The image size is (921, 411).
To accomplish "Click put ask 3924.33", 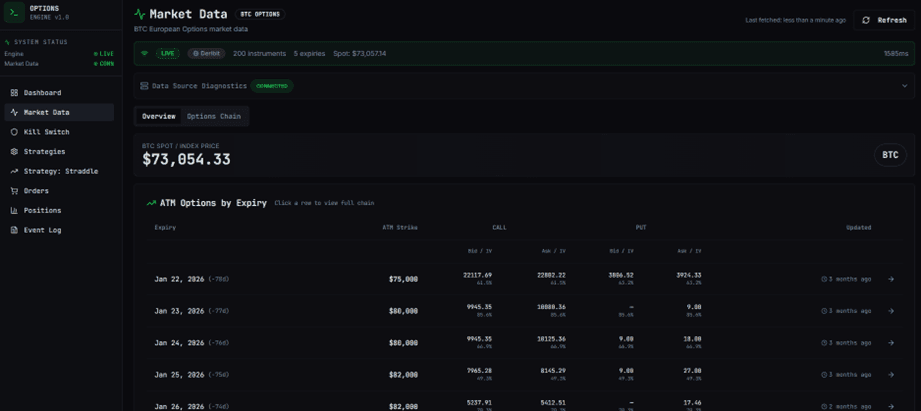I will coord(688,275).
